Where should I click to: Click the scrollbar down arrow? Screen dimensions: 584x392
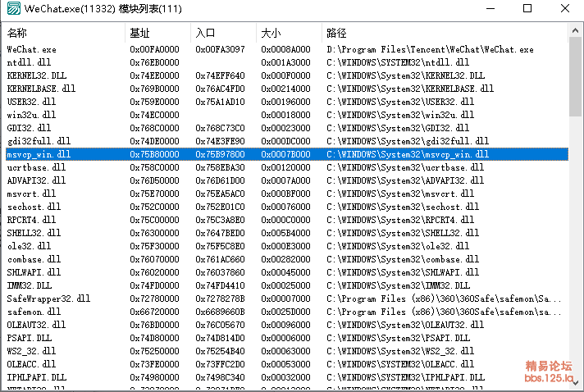click(576, 383)
